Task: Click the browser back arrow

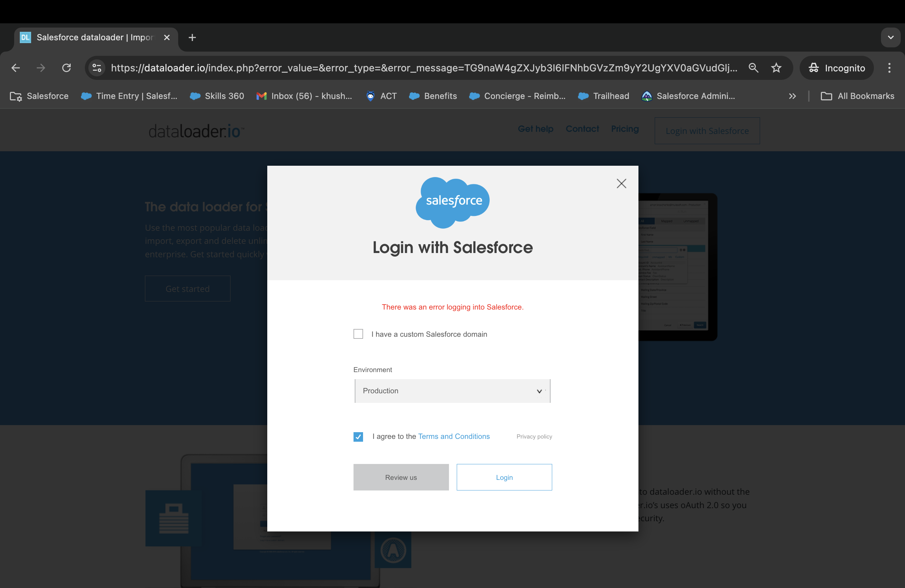Action: point(16,68)
